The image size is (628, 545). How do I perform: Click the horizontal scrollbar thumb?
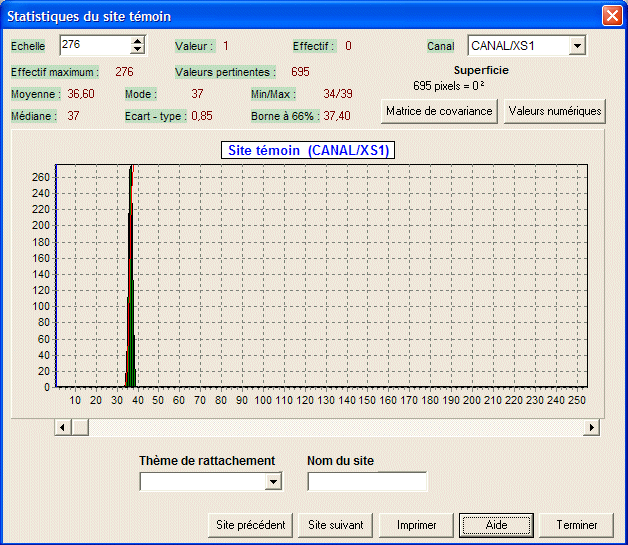click(x=79, y=427)
